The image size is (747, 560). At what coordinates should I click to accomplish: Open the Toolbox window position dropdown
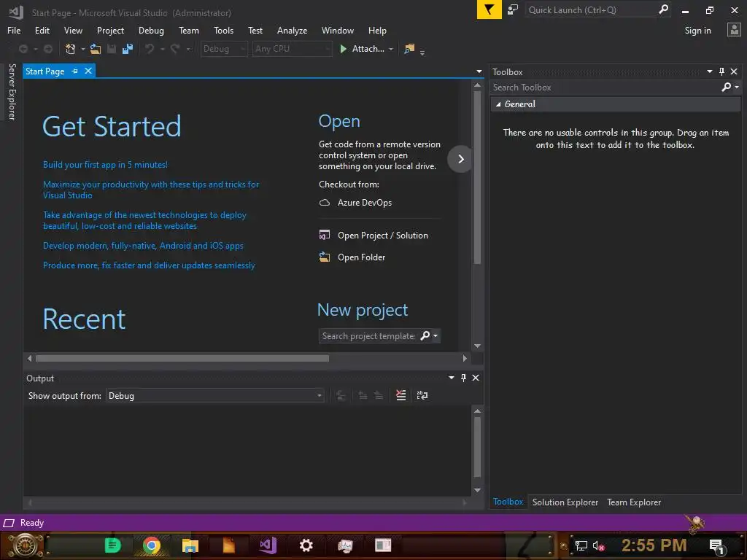[710, 71]
